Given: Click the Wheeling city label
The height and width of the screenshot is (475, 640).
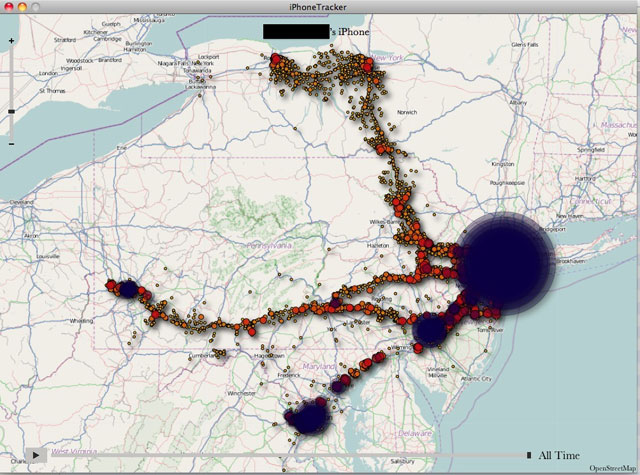Looking at the screenshot, I should click(x=81, y=321).
